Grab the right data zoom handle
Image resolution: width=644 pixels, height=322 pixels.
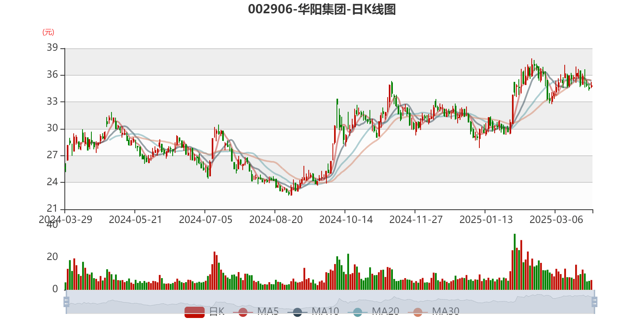pos(594,302)
